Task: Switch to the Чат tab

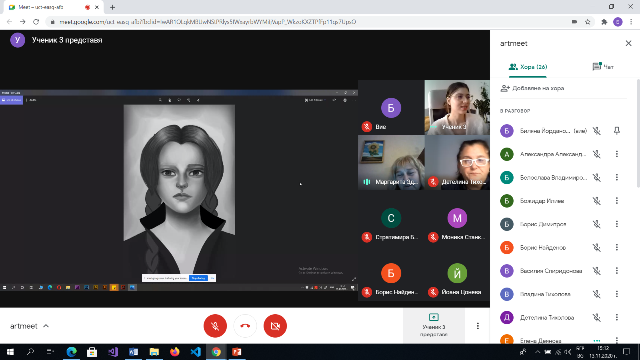Action: (603, 67)
